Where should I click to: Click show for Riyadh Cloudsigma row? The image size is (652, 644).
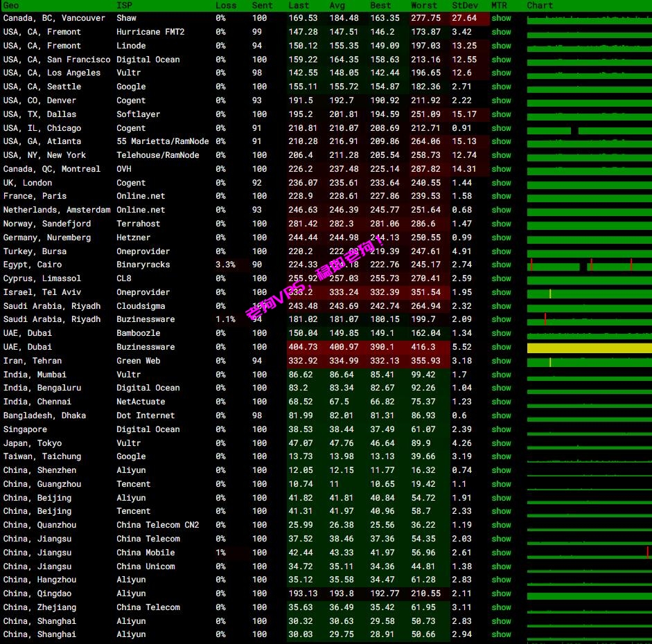click(x=501, y=306)
